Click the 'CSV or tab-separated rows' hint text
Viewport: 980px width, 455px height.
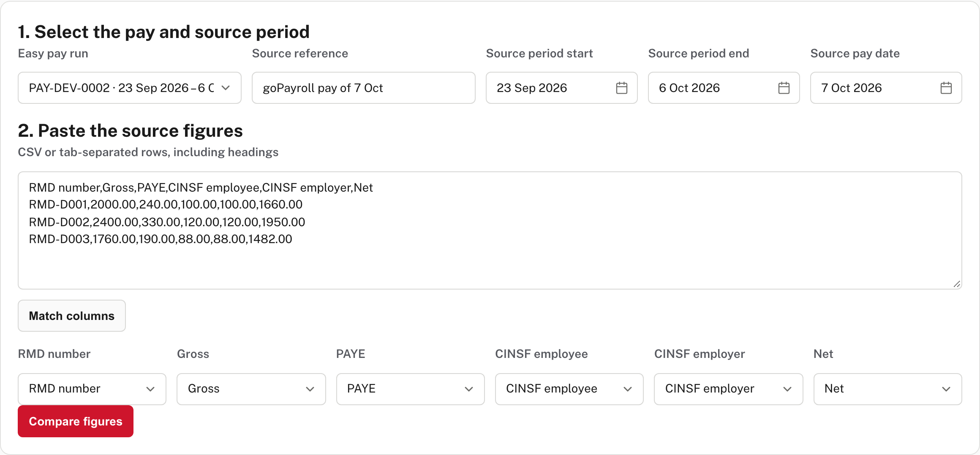(148, 152)
